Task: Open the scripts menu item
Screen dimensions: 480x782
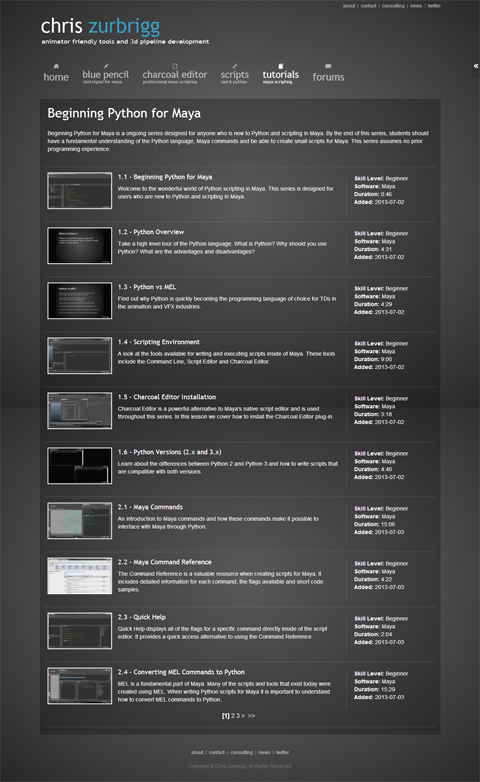Action: click(x=235, y=76)
